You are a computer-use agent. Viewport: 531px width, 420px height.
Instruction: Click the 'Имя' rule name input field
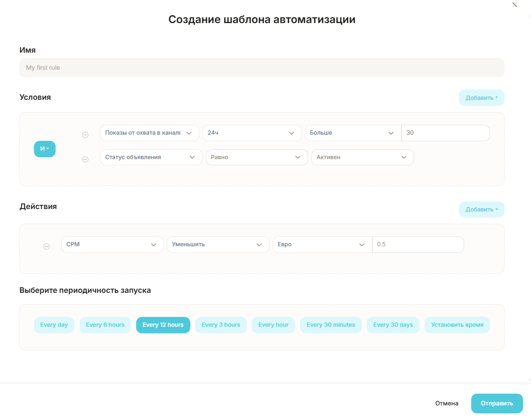tap(261, 68)
